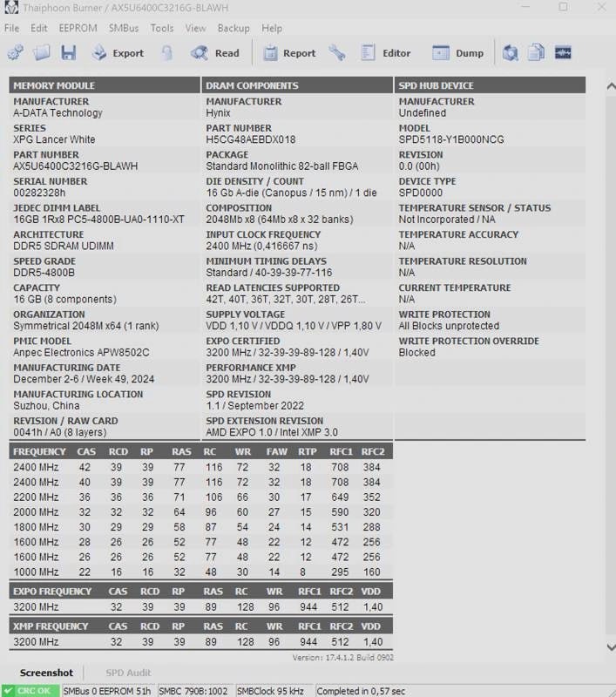The width and height of the screenshot is (616, 697).
Task: Switch to the SPD Audit tab
Action: (x=128, y=673)
